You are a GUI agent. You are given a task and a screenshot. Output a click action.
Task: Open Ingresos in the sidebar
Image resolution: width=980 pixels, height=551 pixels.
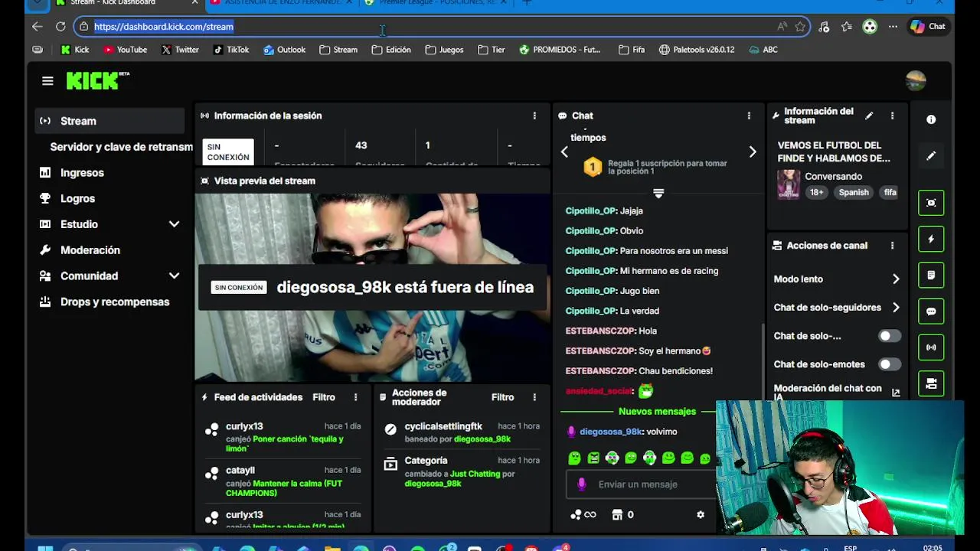(x=110, y=173)
